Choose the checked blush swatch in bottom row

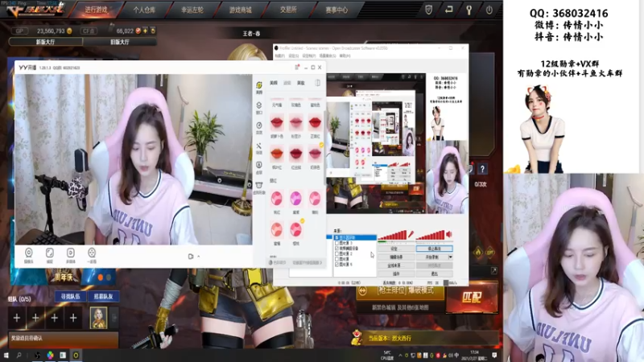295,230
